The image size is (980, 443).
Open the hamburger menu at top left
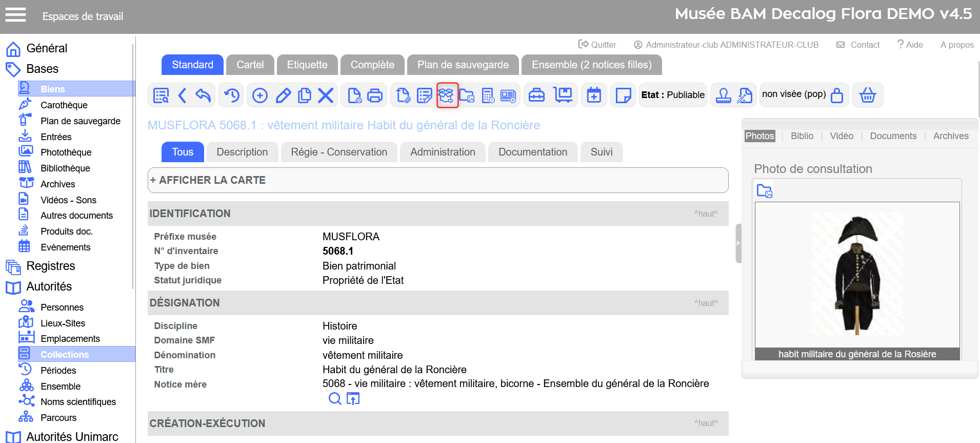[15, 15]
